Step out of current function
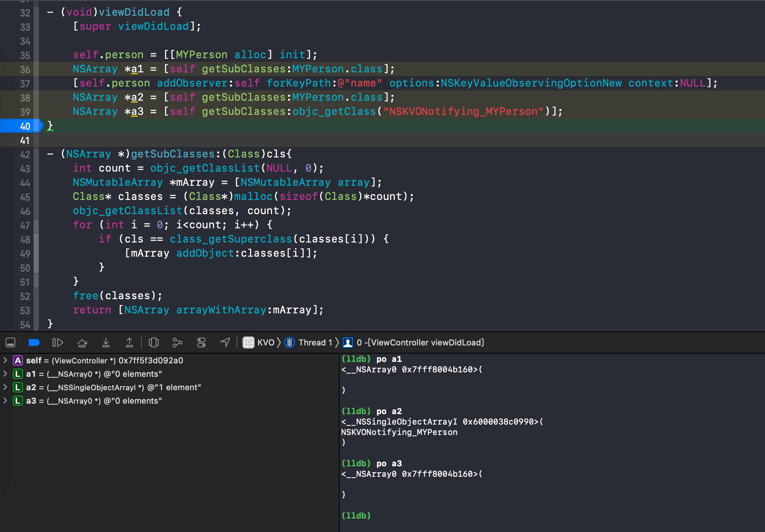Viewport: 765px width, 532px height. pos(129,342)
